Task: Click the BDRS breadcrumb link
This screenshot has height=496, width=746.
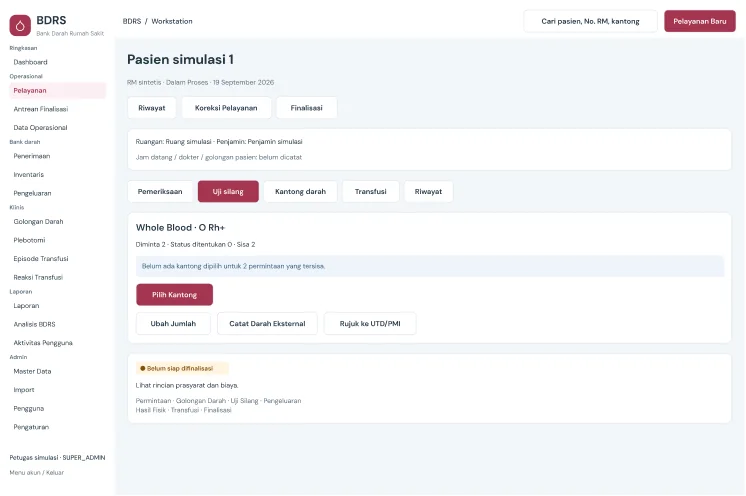Action: coord(132,21)
